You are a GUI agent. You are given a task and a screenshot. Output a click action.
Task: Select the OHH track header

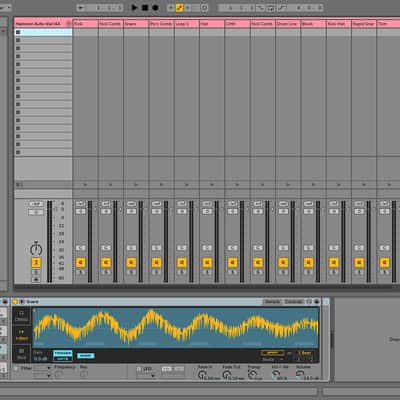coord(237,24)
